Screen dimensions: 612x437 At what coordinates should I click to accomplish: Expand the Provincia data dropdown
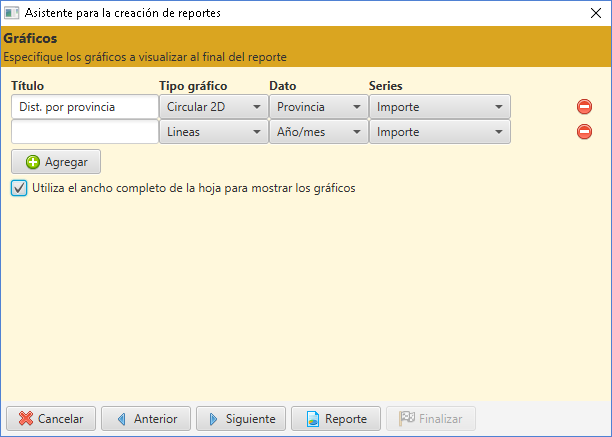point(319,107)
